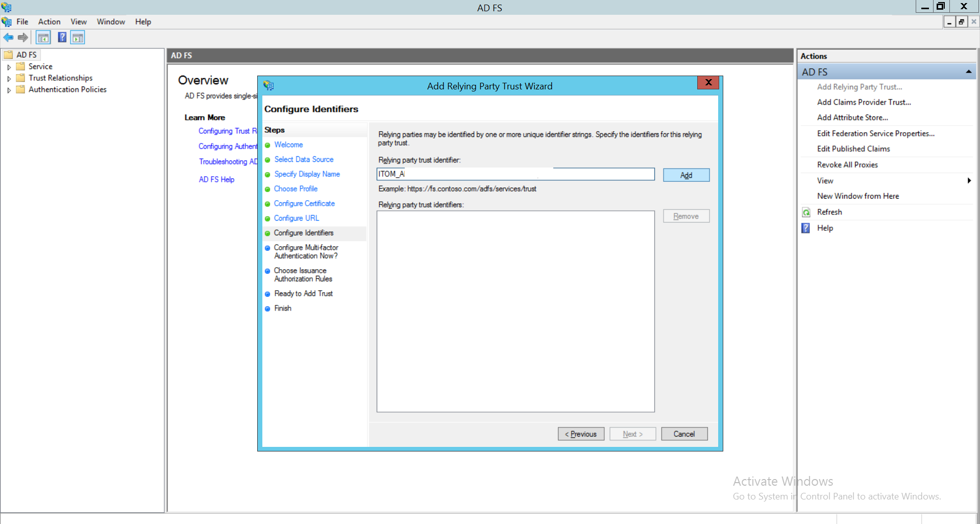Toggle the Show/Hide Console Tree toolbar icon
The width and height of the screenshot is (980, 524).
pos(43,37)
